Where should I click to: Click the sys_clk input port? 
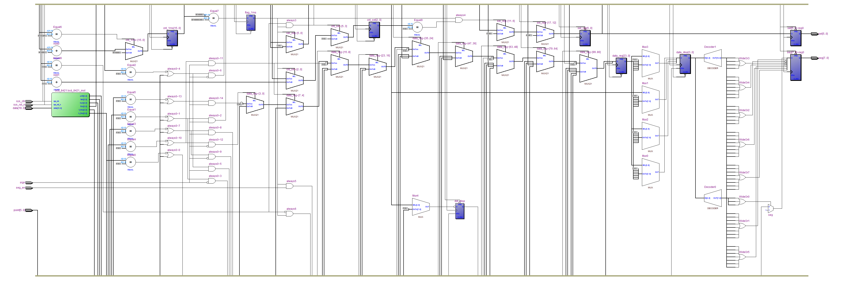pyautogui.click(x=29, y=101)
